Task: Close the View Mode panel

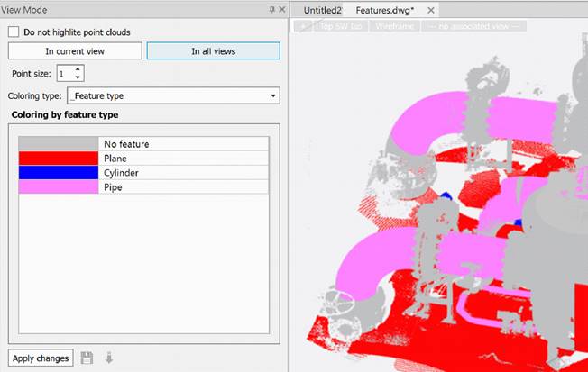Action: (x=282, y=10)
